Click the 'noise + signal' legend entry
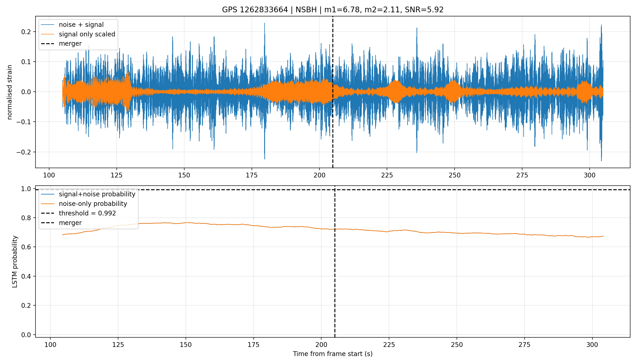This screenshot has height=364, width=637. point(78,25)
